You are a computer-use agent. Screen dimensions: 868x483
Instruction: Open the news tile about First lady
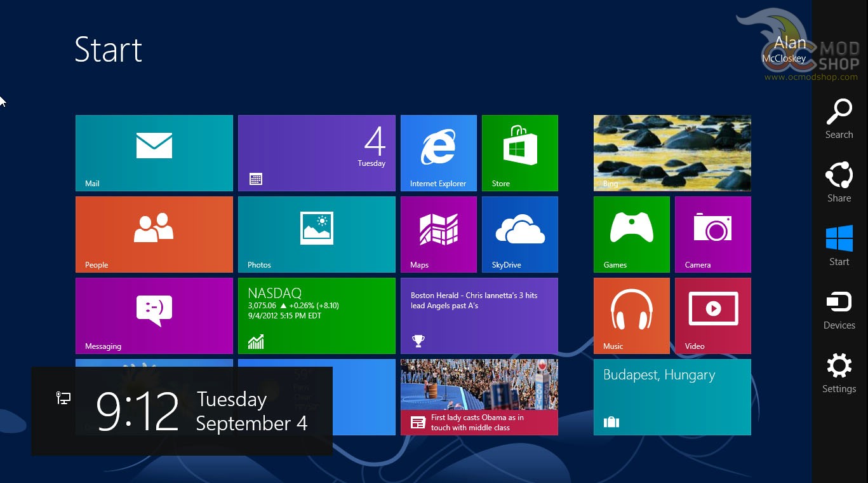(x=479, y=397)
